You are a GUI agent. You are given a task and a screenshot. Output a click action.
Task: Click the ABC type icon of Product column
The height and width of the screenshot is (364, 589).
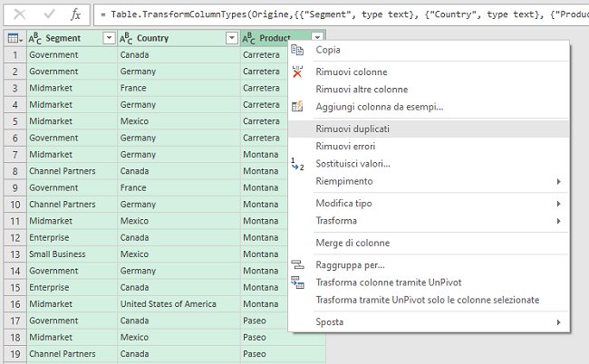[x=248, y=38]
